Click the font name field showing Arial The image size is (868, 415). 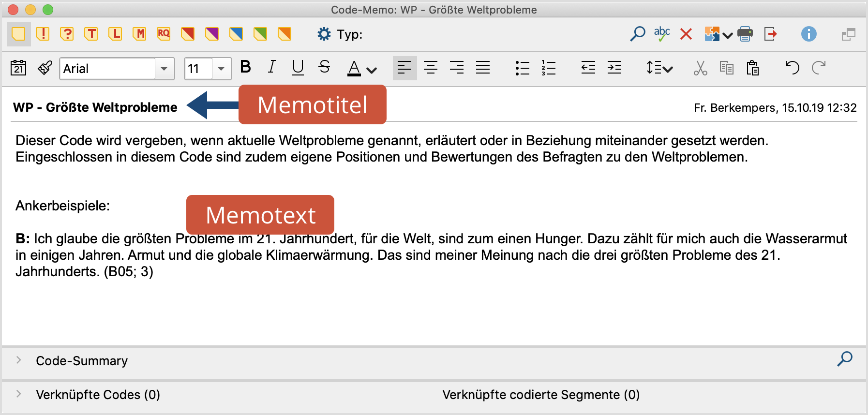click(107, 69)
